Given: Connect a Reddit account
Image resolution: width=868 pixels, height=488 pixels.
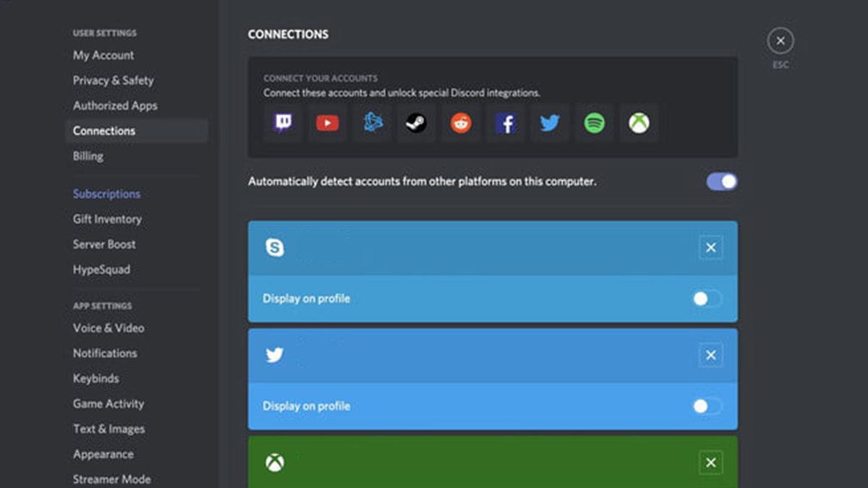Looking at the screenshot, I should tap(461, 123).
